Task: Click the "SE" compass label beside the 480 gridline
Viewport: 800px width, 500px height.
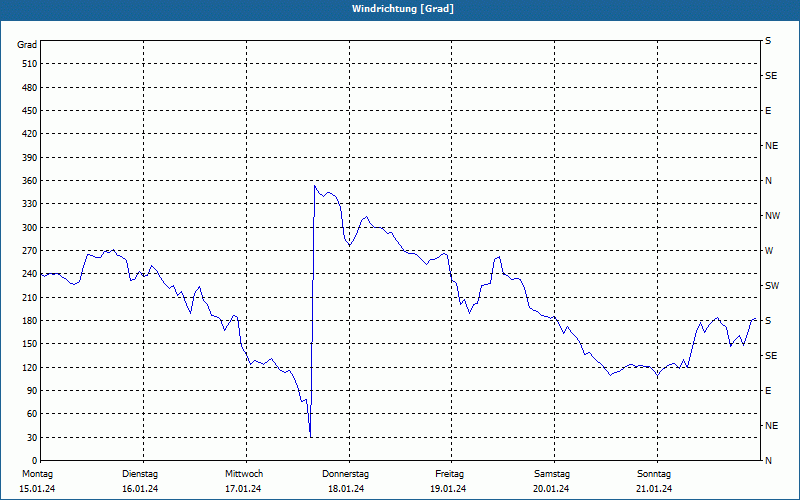Action: pos(771,76)
